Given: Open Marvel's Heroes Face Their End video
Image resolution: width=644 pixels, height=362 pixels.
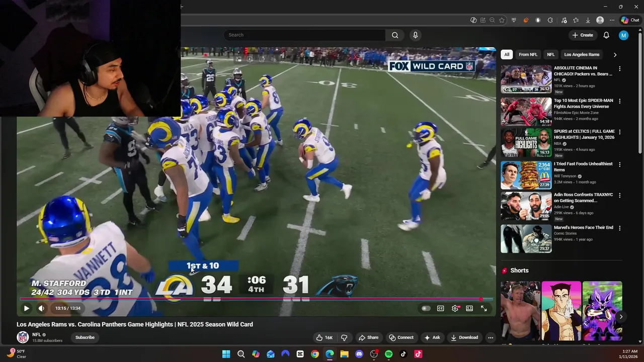Looking at the screenshot, I should [x=584, y=227].
